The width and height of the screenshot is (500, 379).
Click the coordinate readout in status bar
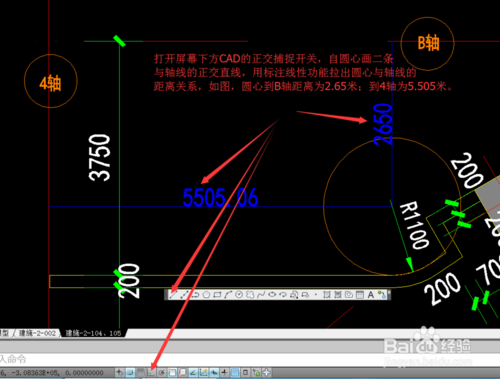[53, 373]
